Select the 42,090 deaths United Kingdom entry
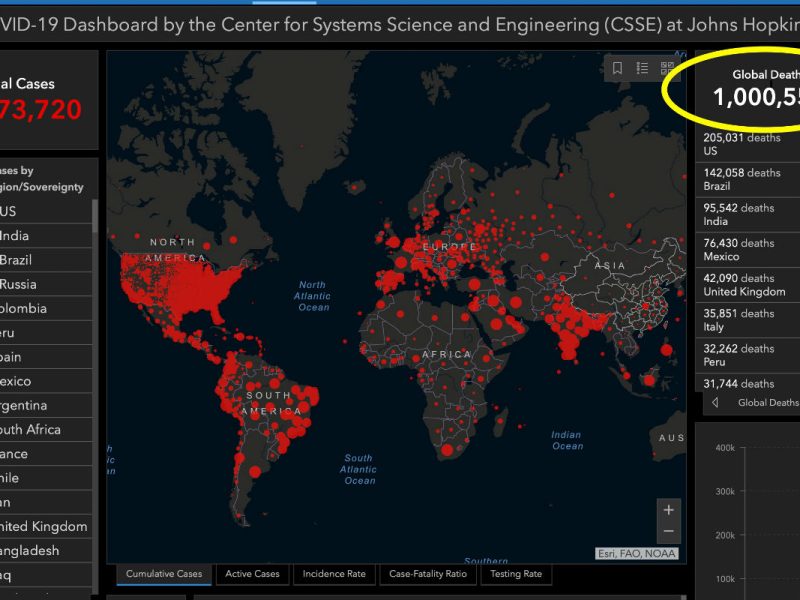The height and width of the screenshot is (600, 800). click(748, 285)
